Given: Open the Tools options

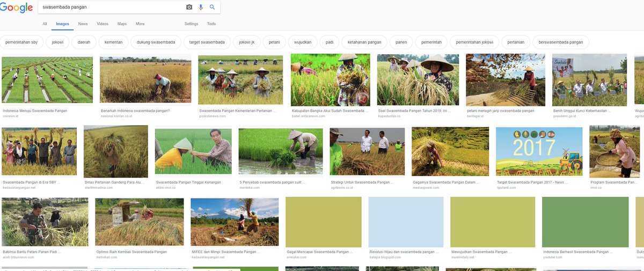Looking at the screenshot, I should coord(211,24).
